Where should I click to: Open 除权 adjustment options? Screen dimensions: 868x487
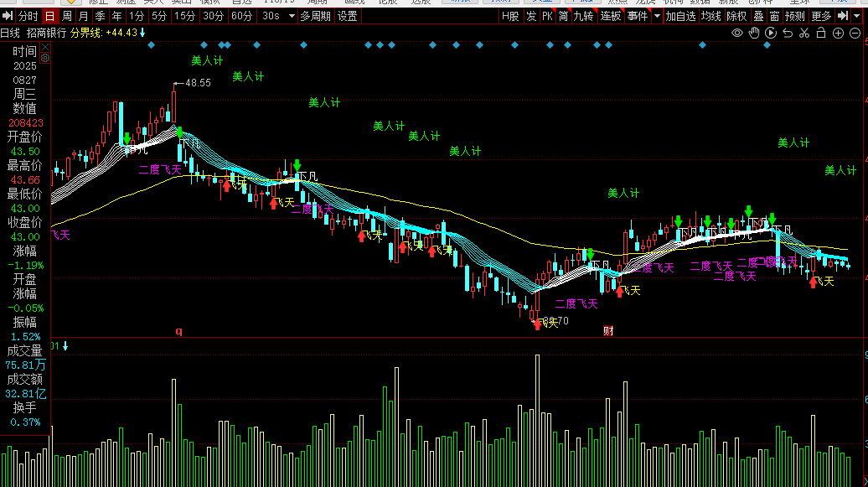coord(736,16)
